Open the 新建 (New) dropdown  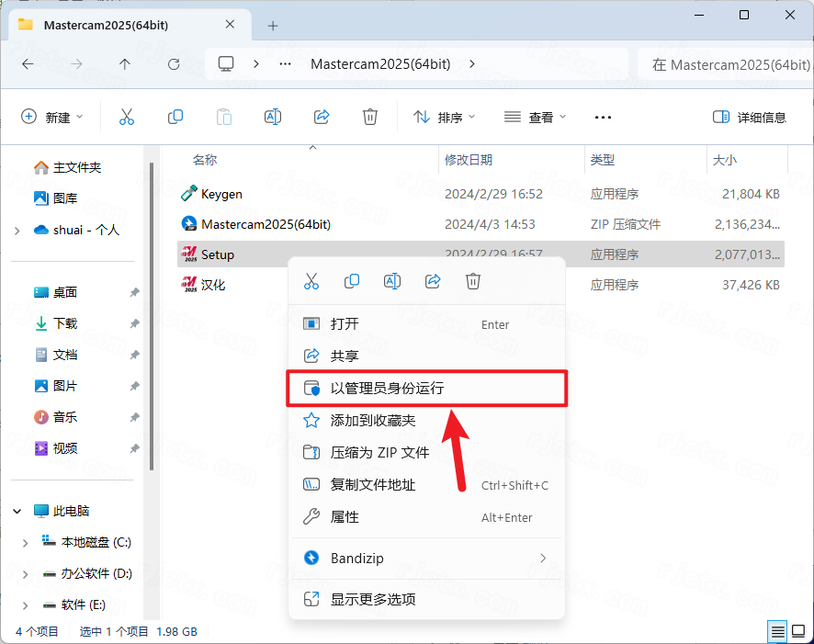pyautogui.click(x=51, y=118)
